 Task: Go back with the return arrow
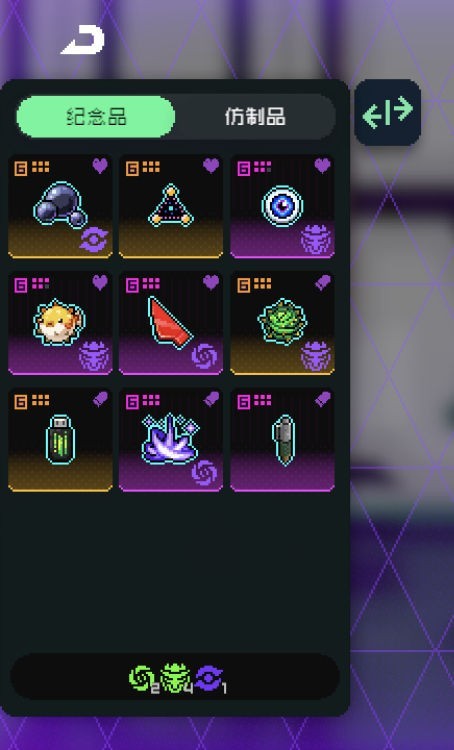tap(83, 40)
